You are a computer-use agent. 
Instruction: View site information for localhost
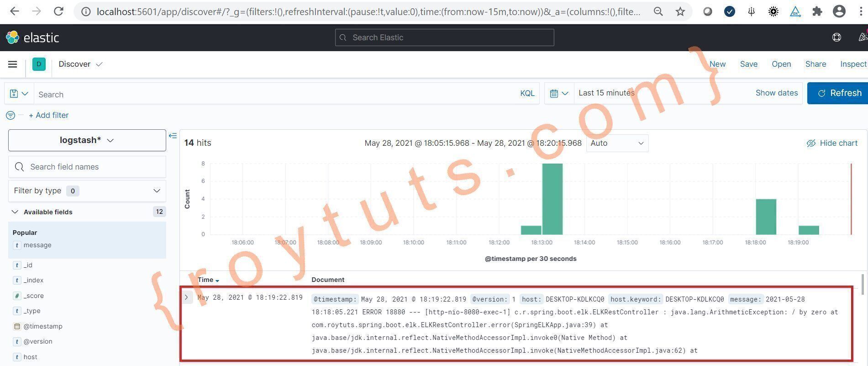pos(85,12)
